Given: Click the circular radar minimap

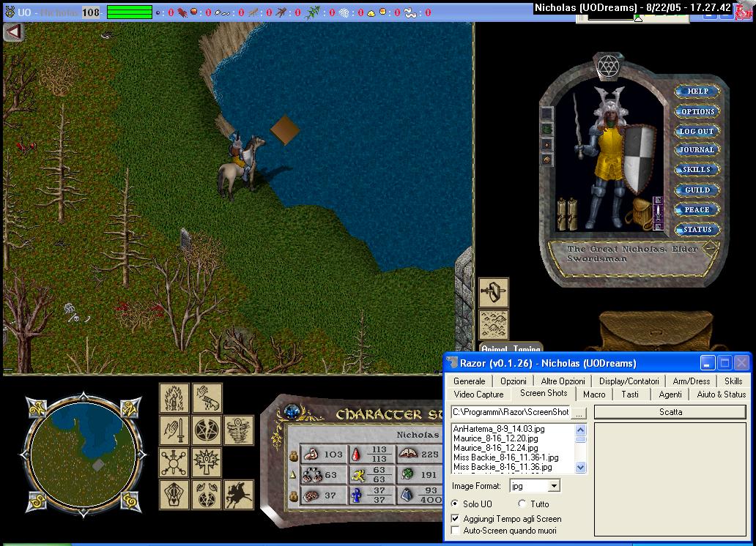Looking at the screenshot, I should pos(83,455).
